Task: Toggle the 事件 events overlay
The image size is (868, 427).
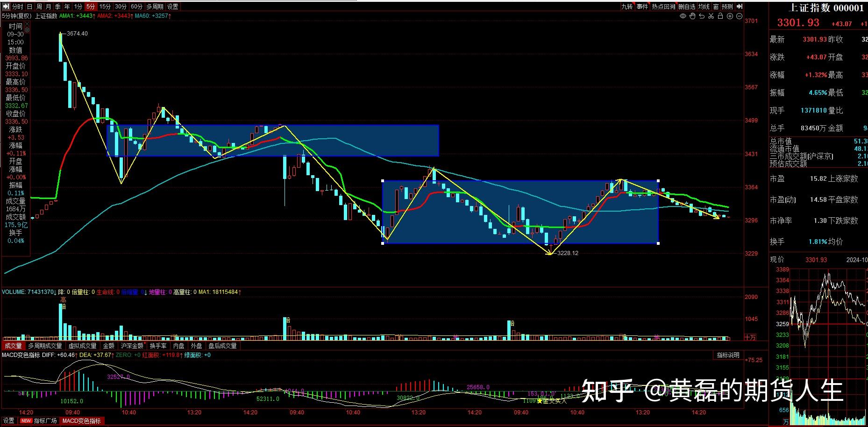Action: coord(642,7)
